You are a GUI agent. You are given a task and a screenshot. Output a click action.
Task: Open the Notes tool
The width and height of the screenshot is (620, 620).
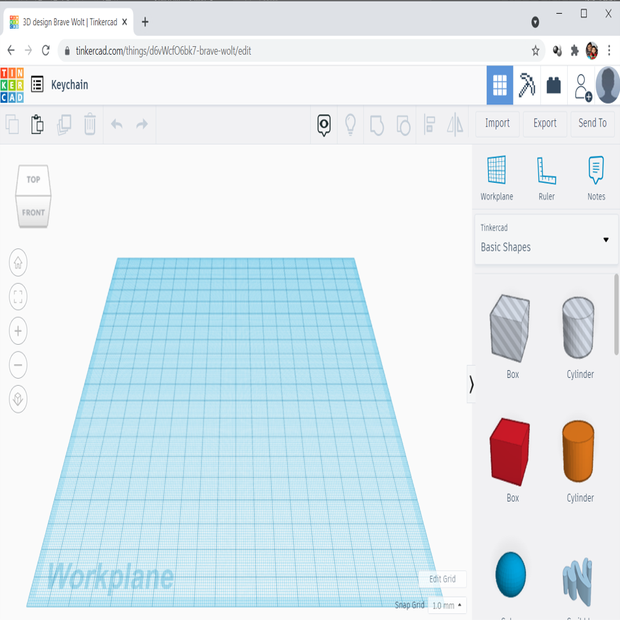point(596,178)
